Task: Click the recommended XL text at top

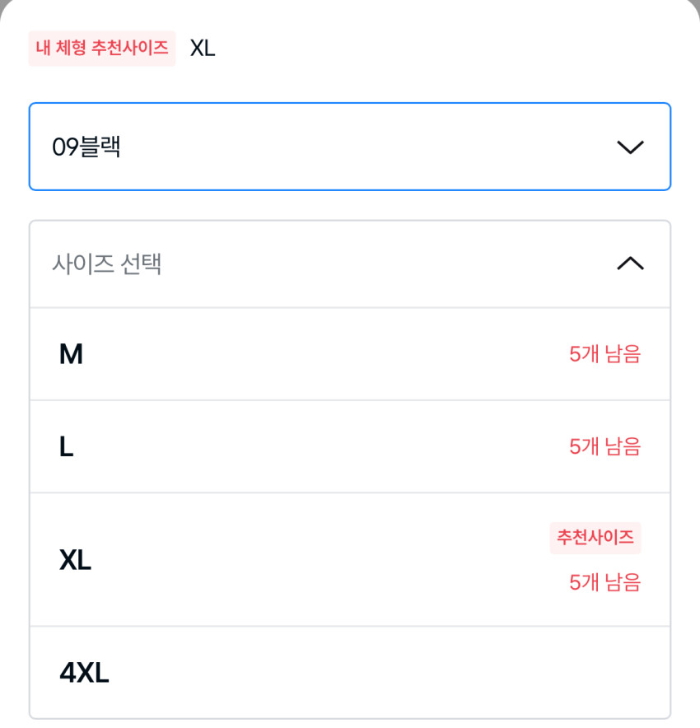Action: click(x=203, y=48)
